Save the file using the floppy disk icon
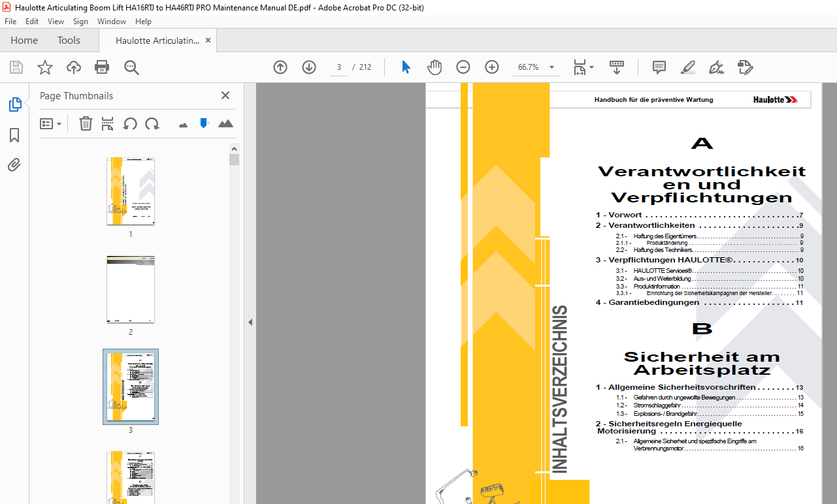 (x=16, y=67)
